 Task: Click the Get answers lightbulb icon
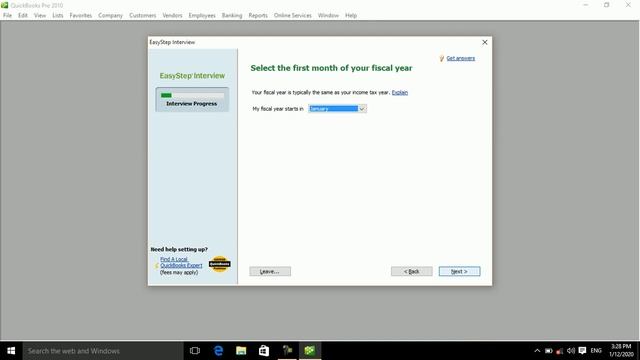[x=441, y=58]
